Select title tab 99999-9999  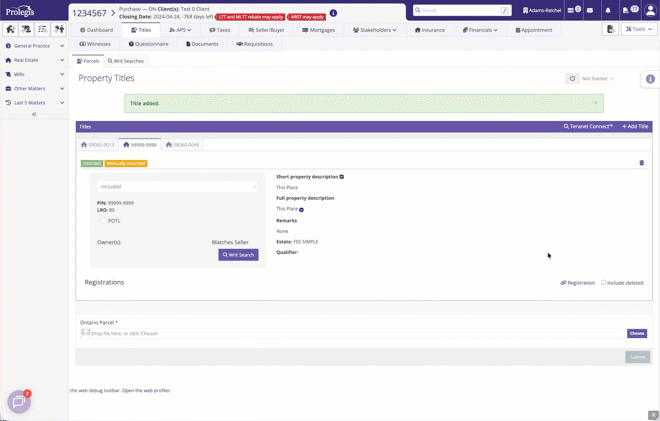coord(140,145)
